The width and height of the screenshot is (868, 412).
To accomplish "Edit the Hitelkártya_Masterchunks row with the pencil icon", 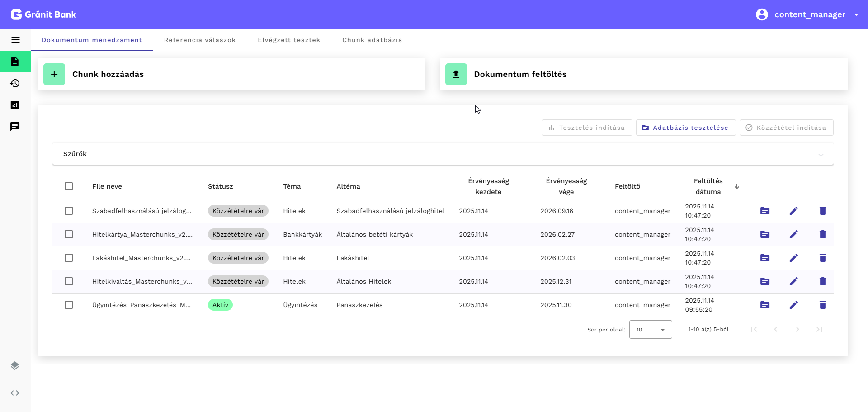I will [x=793, y=234].
